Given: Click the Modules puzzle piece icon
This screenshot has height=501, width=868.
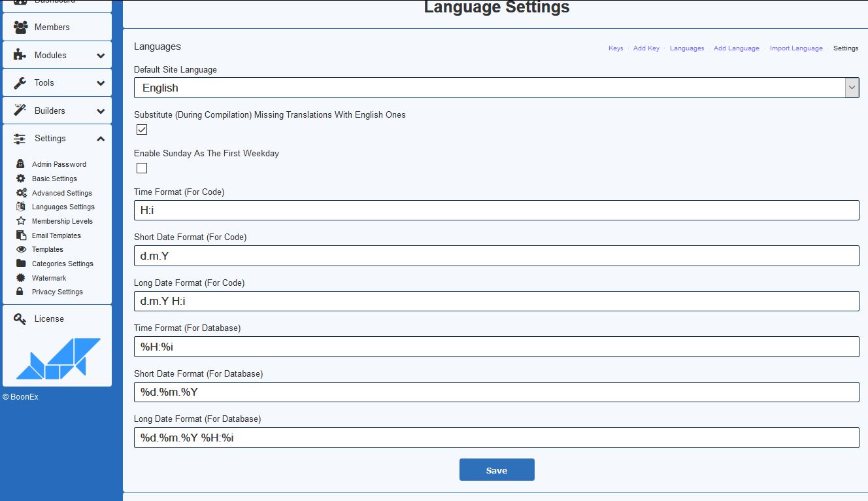Looking at the screenshot, I should (x=20, y=56).
